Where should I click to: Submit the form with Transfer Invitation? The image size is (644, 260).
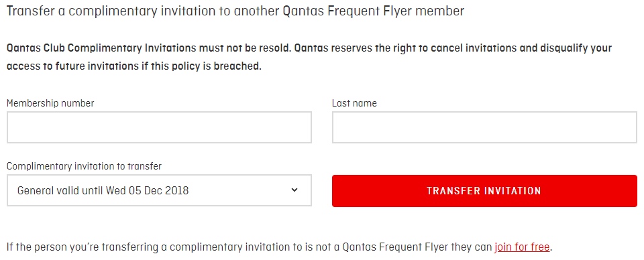click(x=484, y=191)
